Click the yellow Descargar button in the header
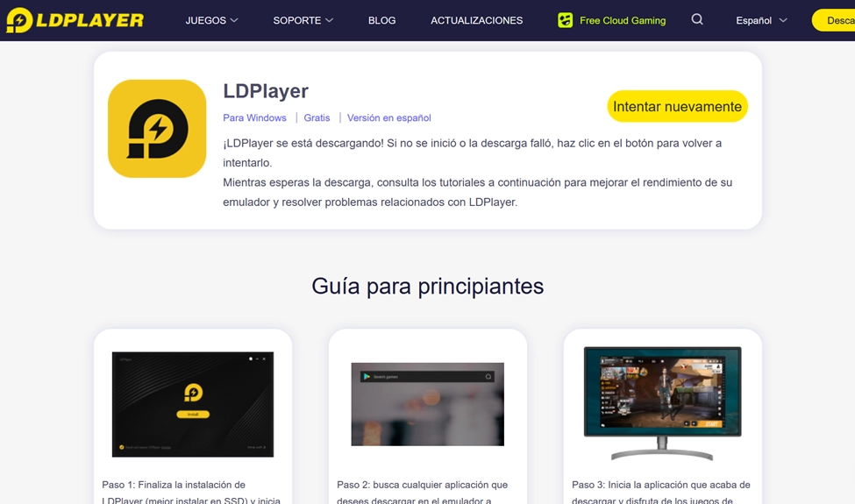This screenshot has width=855, height=504. (x=834, y=20)
